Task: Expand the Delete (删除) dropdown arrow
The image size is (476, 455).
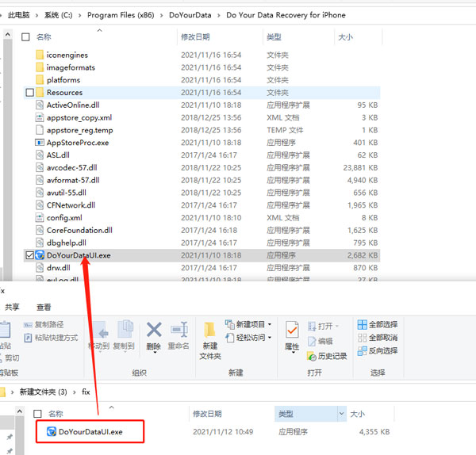Action: coord(155,353)
